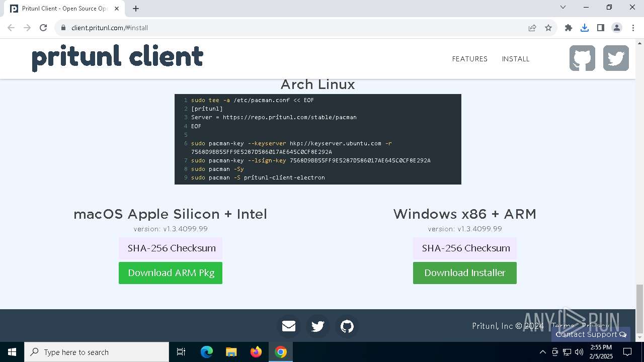Click Download Installer button
Viewport: 644px width, 362px height.
465,273
